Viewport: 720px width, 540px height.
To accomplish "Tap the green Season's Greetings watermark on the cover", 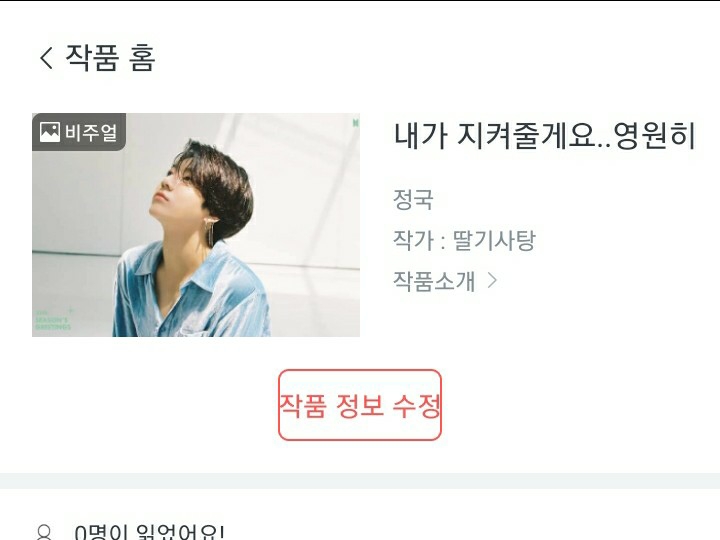I will pyautogui.click(x=53, y=320).
